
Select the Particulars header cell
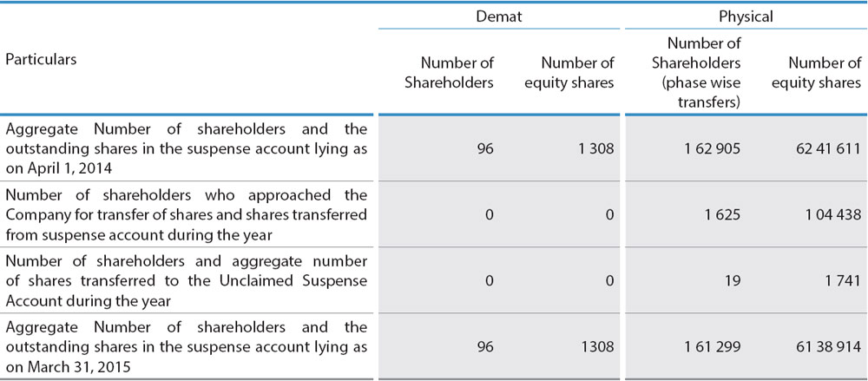pos(41,60)
